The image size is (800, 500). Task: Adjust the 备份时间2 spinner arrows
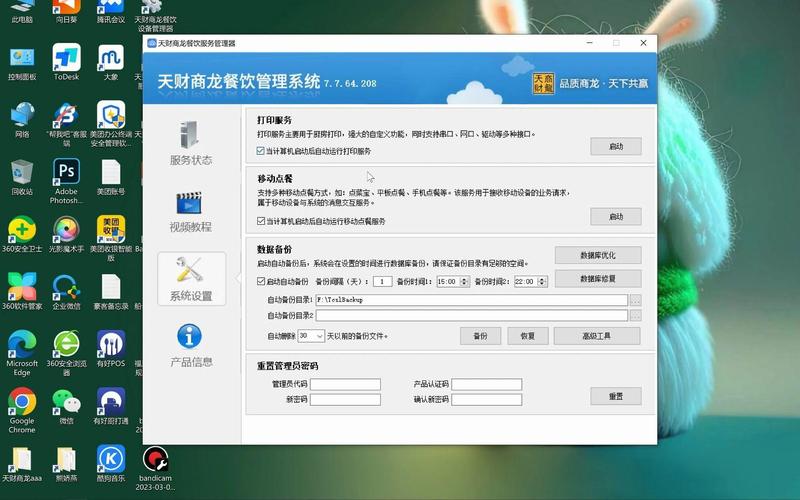click(x=542, y=282)
